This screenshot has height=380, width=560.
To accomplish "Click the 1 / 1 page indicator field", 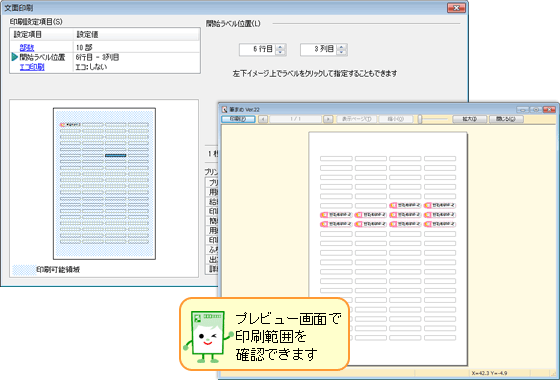I will coord(295,119).
